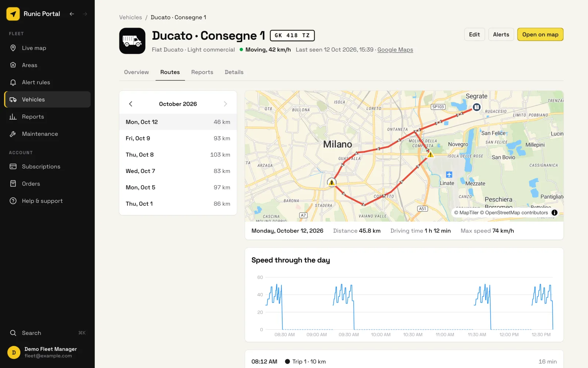Image resolution: width=588 pixels, height=368 pixels.
Task: Click the Orders icon in sidebar
Action: [13, 184]
